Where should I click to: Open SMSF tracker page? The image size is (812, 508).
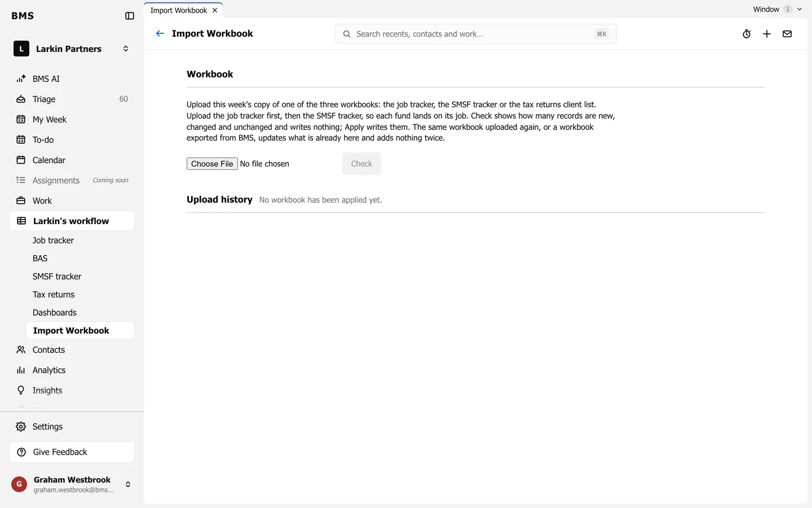point(80,277)
